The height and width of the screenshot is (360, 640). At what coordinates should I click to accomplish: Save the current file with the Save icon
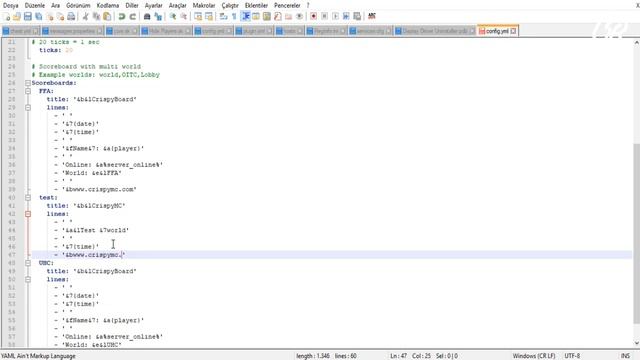[28, 17]
